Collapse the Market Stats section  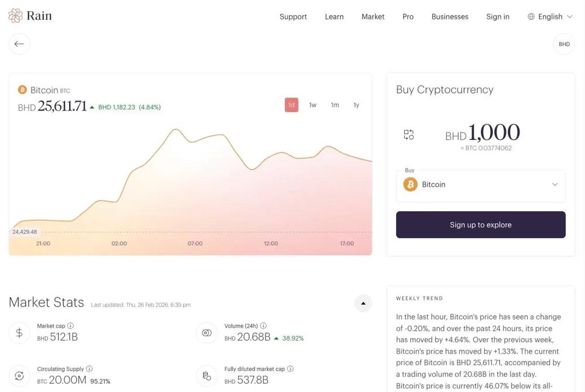363,303
